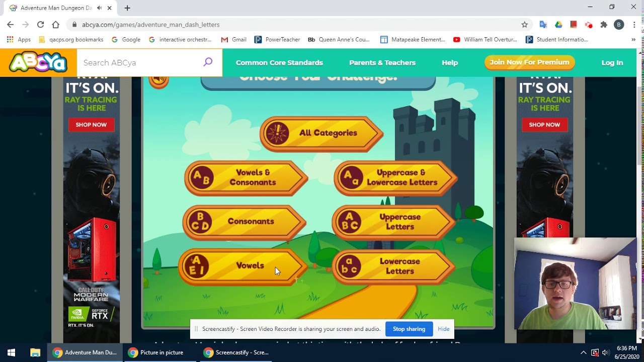
Task: Open Google Translate extension
Action: [x=543, y=25]
